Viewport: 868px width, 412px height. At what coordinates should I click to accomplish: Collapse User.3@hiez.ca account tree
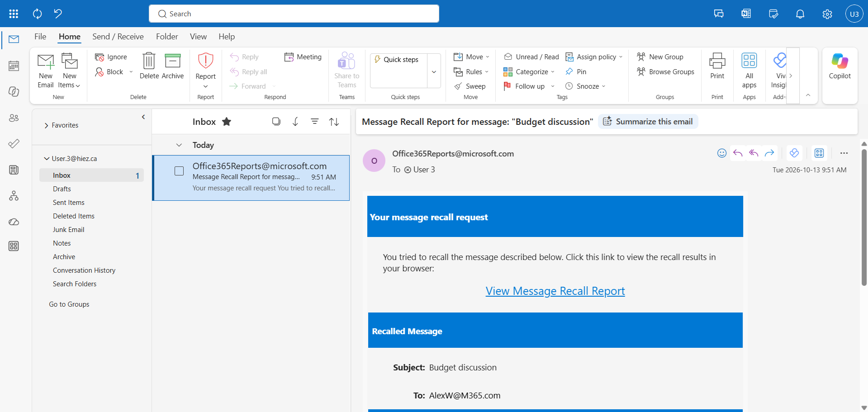tap(46, 159)
